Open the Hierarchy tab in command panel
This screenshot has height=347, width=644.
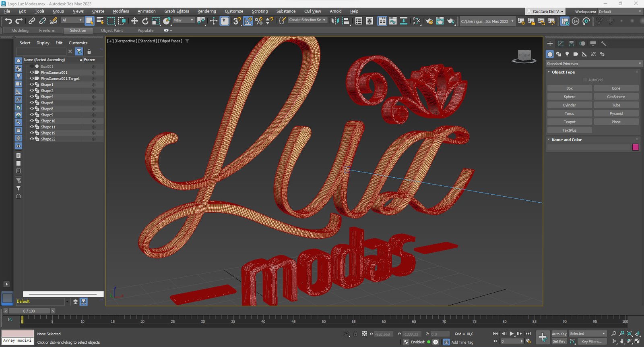pos(572,44)
